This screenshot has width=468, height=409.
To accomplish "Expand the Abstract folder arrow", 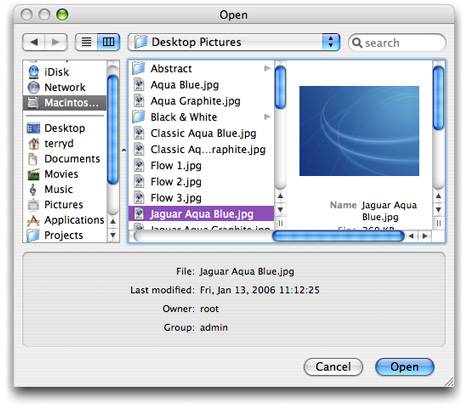I will (267, 68).
